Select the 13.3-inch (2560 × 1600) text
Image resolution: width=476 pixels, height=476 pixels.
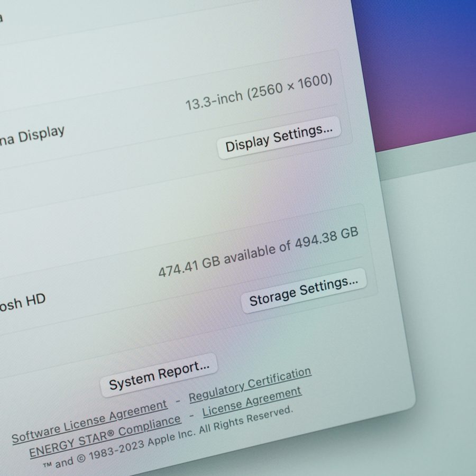259,91
